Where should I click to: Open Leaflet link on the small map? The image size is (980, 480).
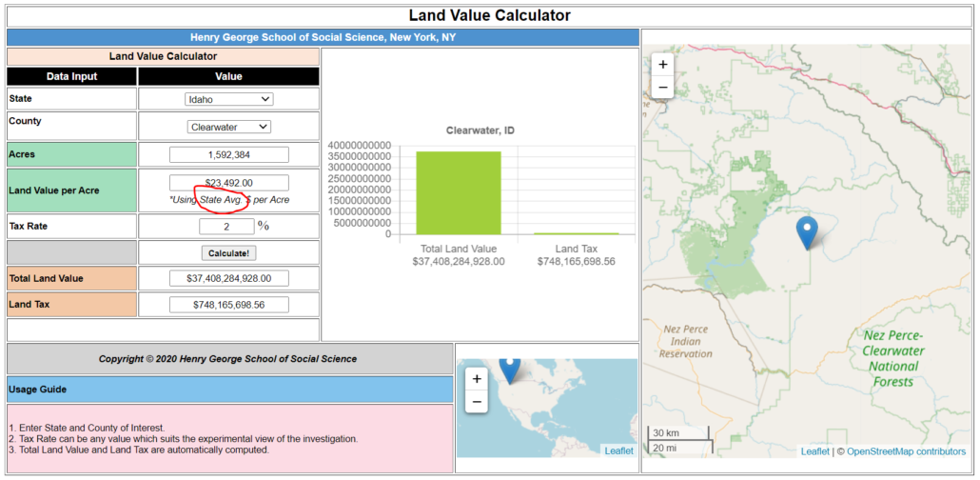(618, 450)
